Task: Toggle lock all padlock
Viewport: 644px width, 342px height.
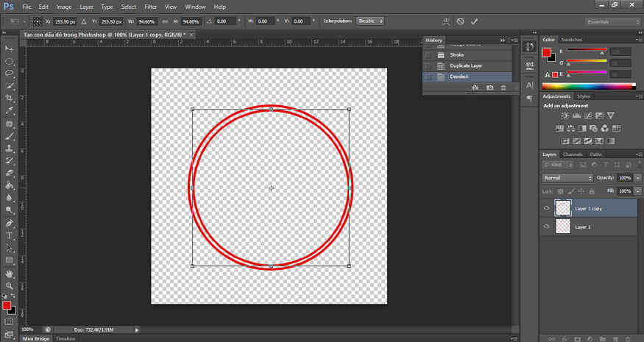Action: [592, 191]
